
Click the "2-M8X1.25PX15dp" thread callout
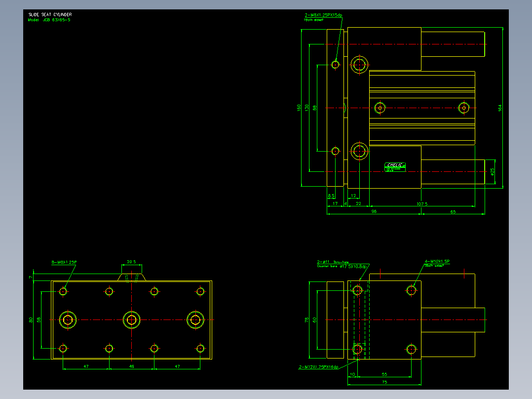(323, 15)
